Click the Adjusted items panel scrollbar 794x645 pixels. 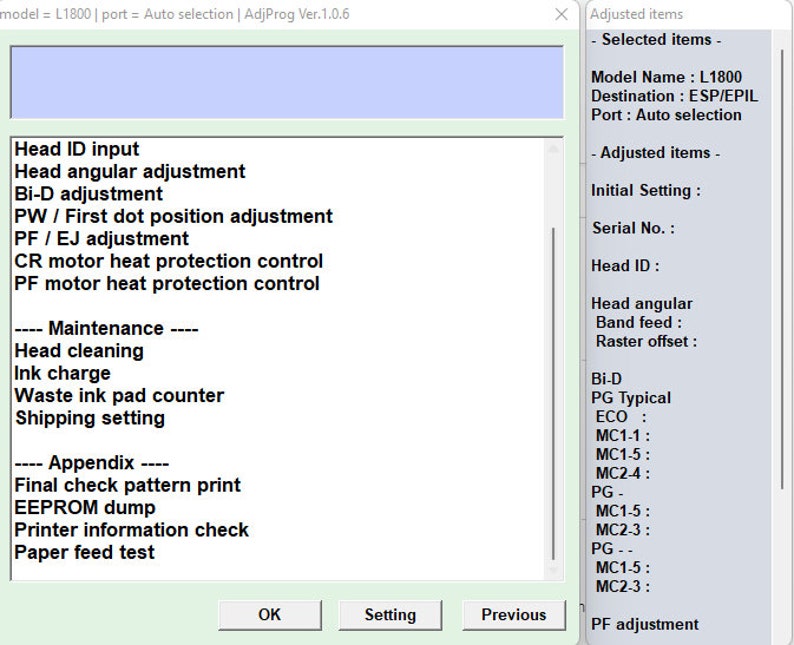(x=782, y=268)
